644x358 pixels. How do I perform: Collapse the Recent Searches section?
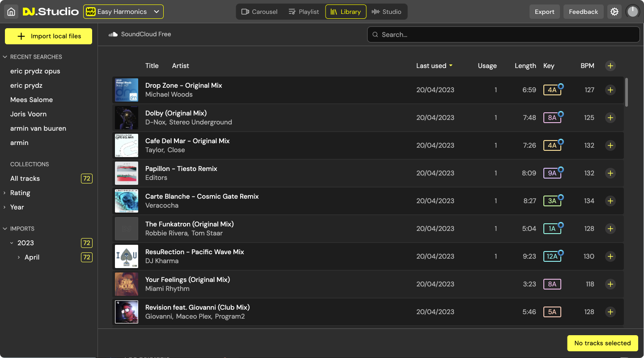pyautogui.click(x=5, y=57)
